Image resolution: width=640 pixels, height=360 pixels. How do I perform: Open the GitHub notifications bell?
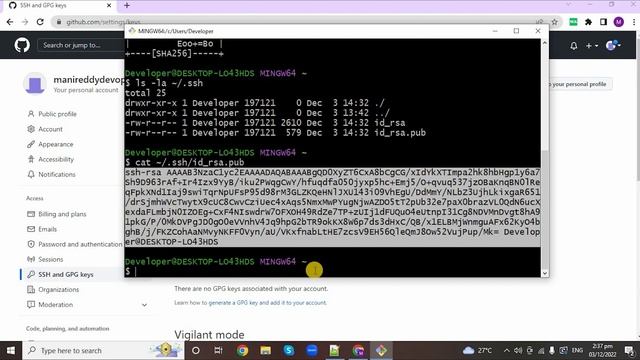point(573,46)
